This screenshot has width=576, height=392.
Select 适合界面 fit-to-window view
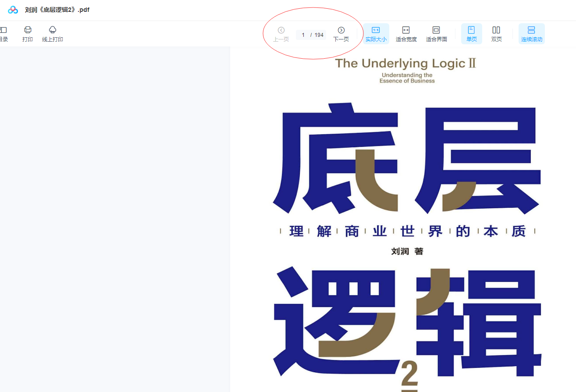coord(436,34)
